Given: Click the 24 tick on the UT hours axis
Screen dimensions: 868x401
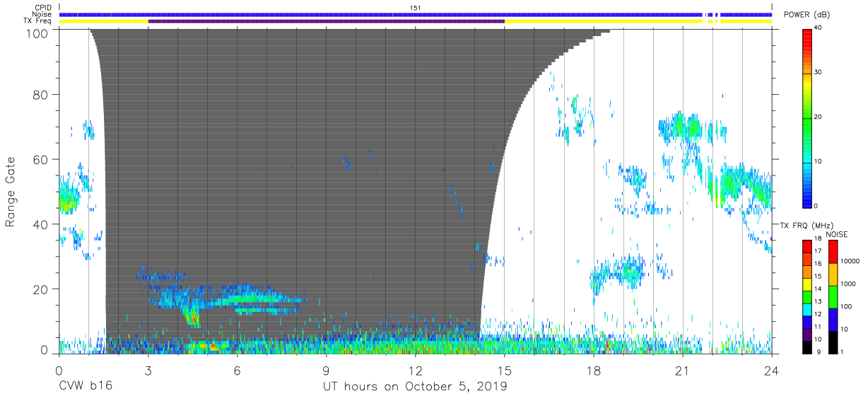Looking at the screenshot, I should click(772, 370).
